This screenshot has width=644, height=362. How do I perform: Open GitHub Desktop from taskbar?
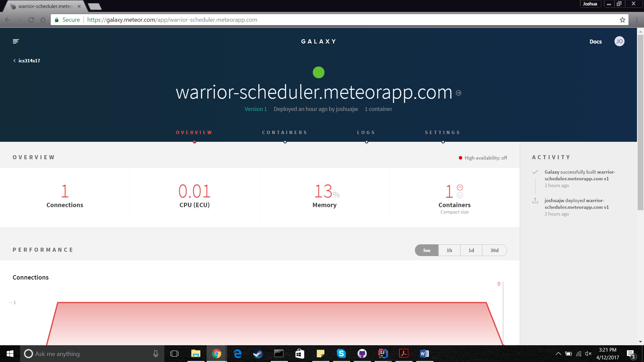(x=362, y=354)
